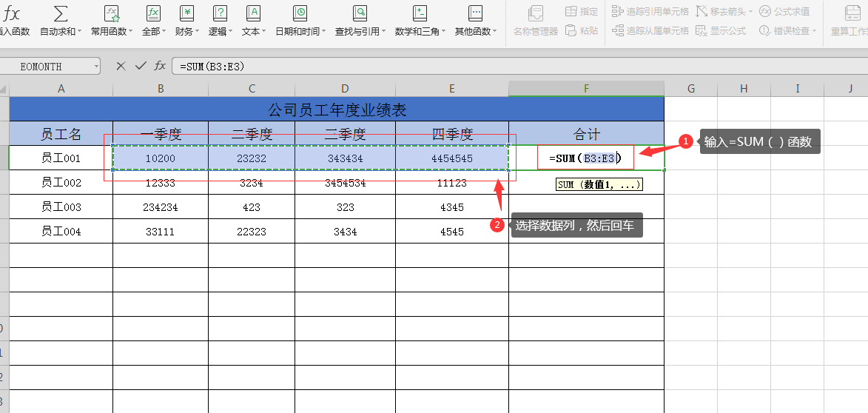Select column A header
The image size is (868, 413).
pos(61,89)
